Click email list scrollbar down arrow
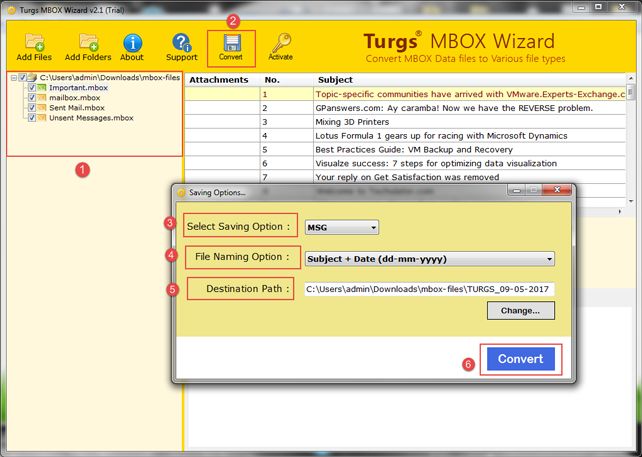Viewport: 642px width, 457px height. point(631,201)
